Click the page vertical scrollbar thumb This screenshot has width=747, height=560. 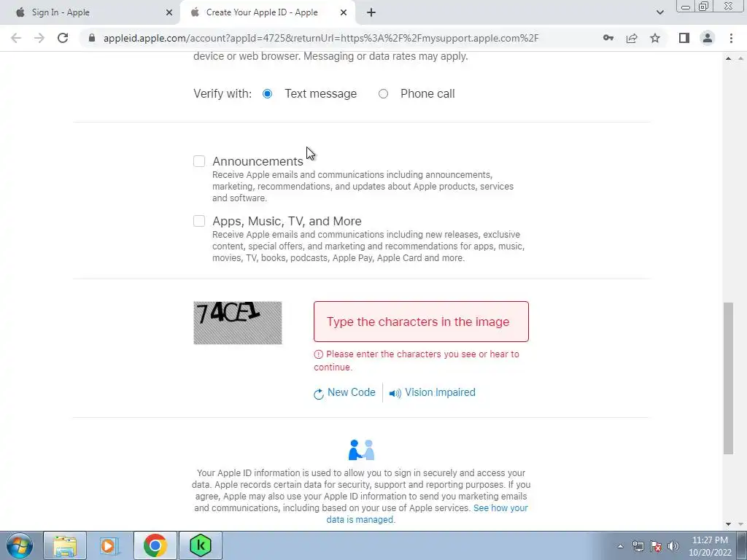click(728, 378)
